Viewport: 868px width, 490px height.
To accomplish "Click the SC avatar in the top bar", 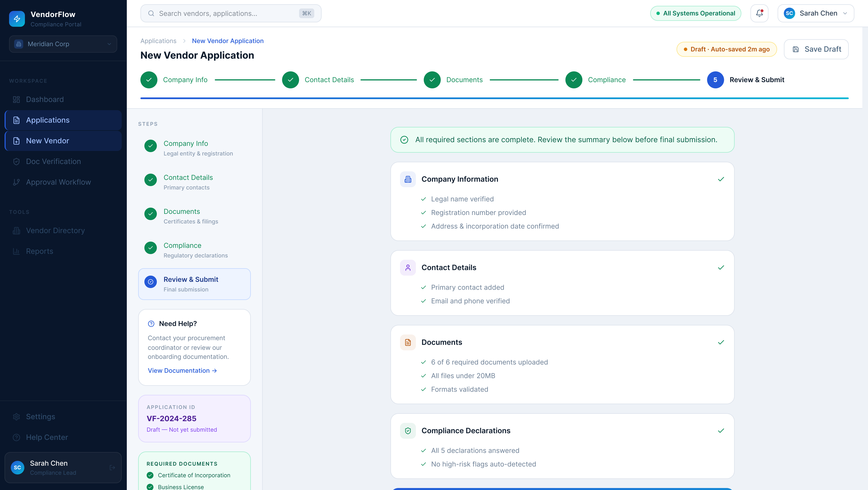I will point(789,13).
